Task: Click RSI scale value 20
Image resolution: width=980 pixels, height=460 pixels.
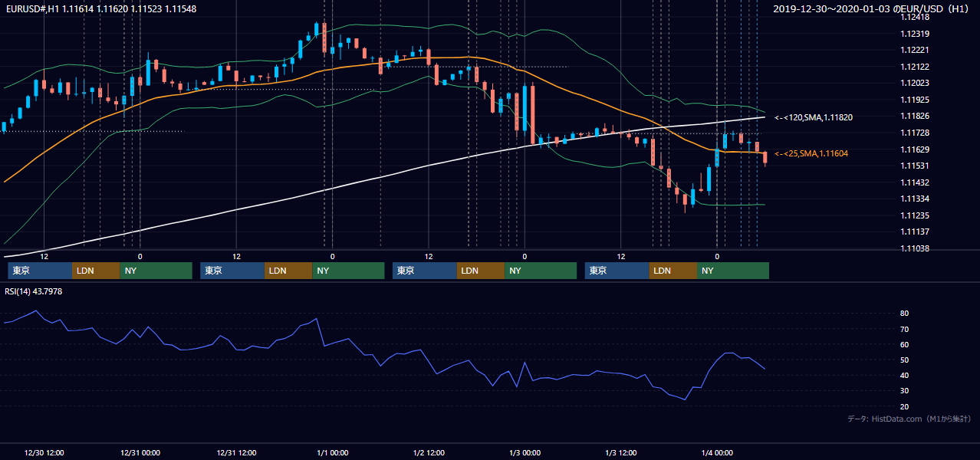Action: (x=905, y=406)
